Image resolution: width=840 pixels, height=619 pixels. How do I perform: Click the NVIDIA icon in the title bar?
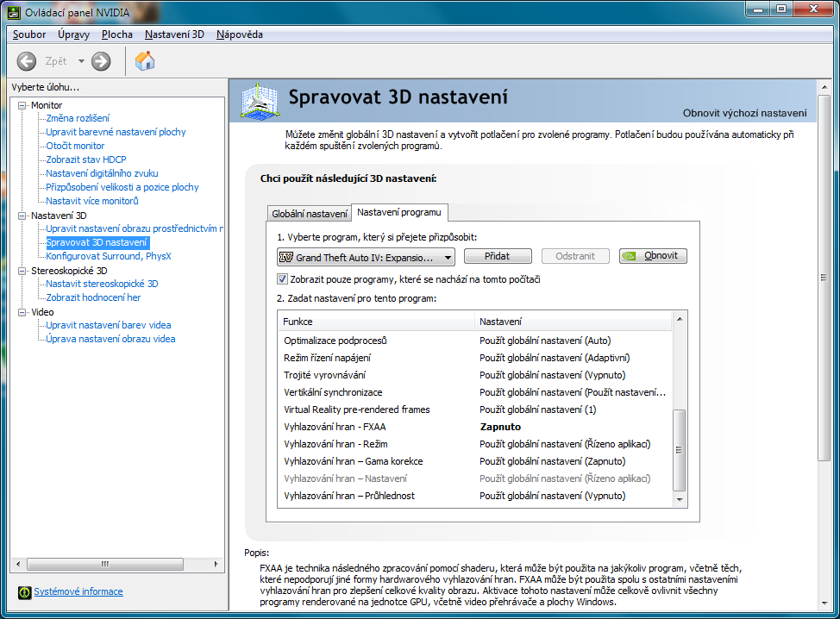click(x=13, y=10)
